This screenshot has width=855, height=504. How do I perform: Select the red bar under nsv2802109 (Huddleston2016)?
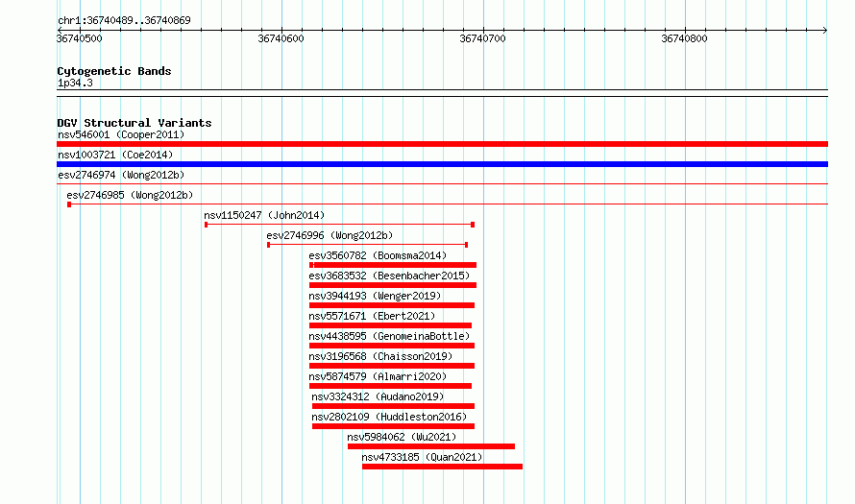coord(393,426)
